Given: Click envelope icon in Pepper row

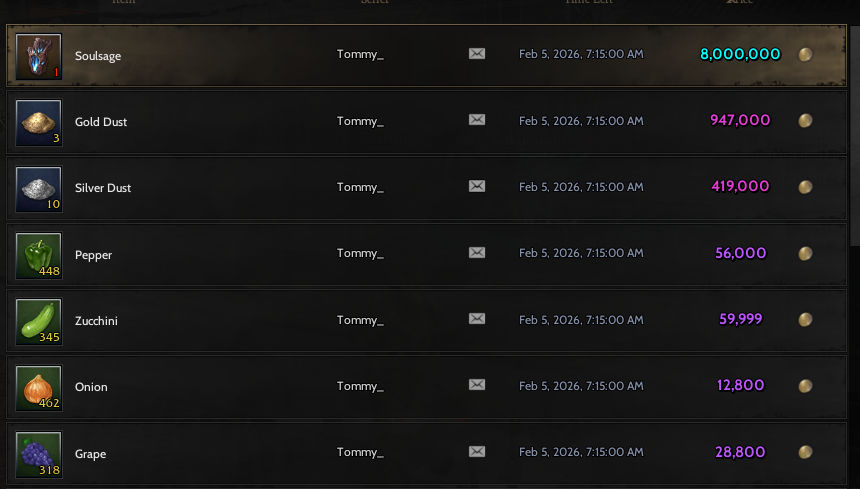Looking at the screenshot, I should click(x=477, y=252).
